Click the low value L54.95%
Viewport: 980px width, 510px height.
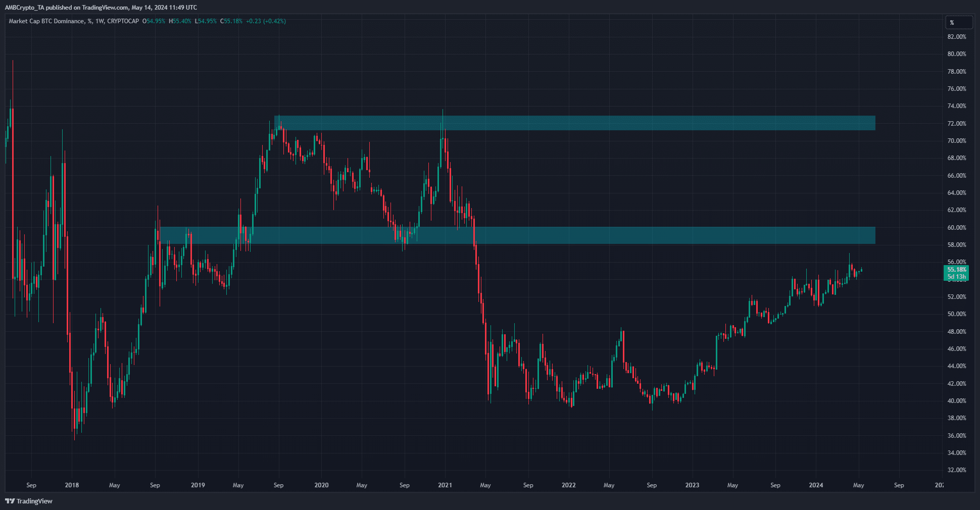click(206, 21)
